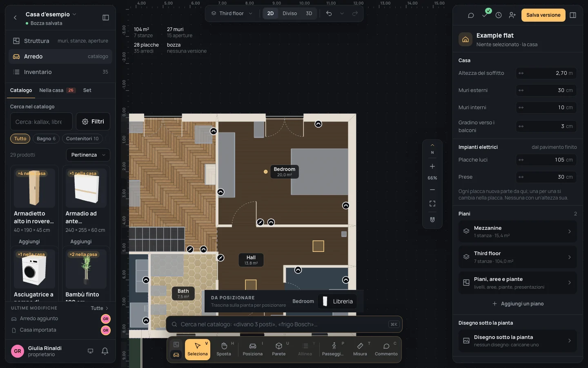Choose the Posiziona furniture tool

coord(253,350)
